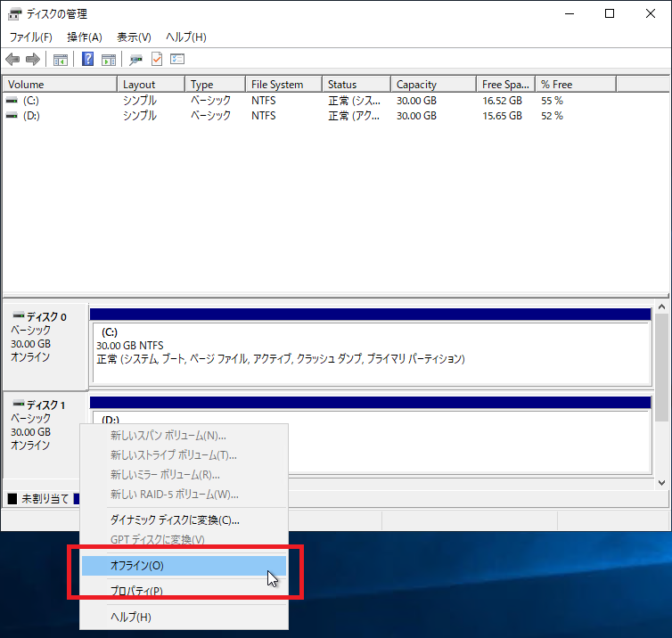Click the document checkmark toolbar icon
The width and height of the screenshot is (672, 638).
(157, 60)
